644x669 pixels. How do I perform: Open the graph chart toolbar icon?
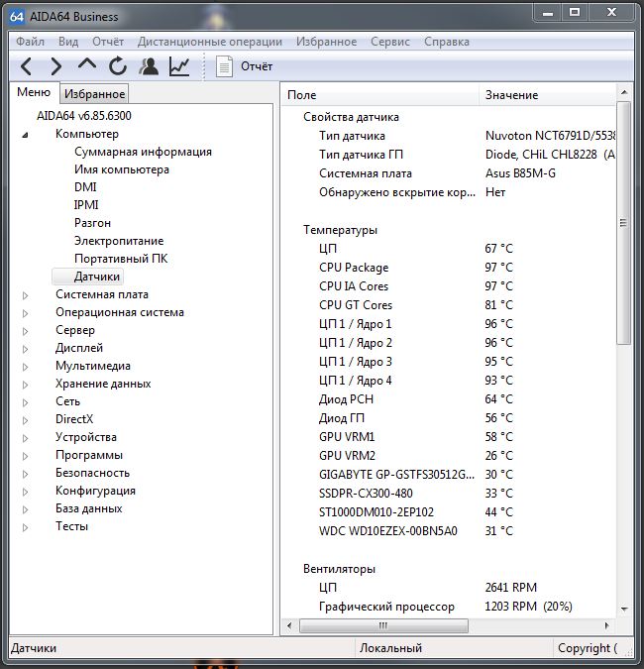point(179,66)
